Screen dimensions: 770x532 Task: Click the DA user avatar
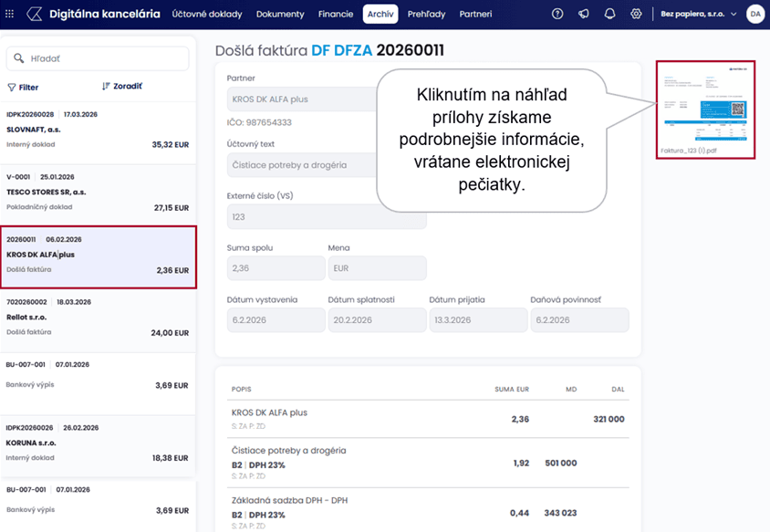tap(754, 14)
